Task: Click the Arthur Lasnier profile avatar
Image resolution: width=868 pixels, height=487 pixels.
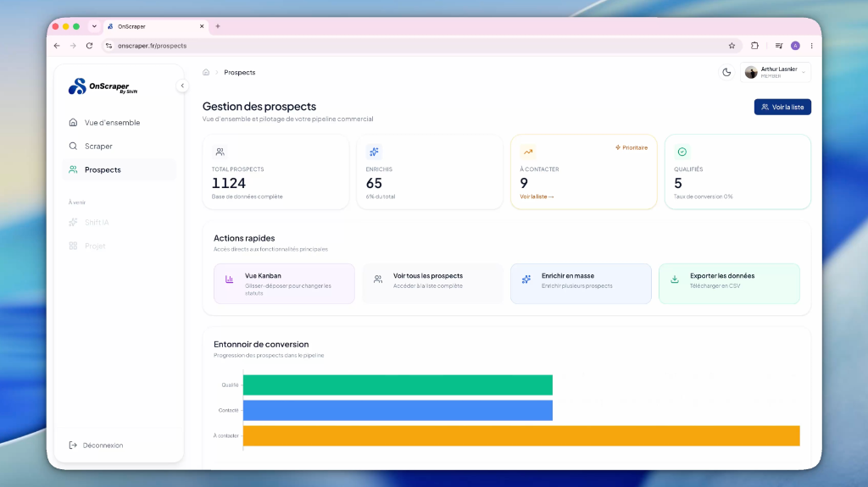Action: coord(751,73)
